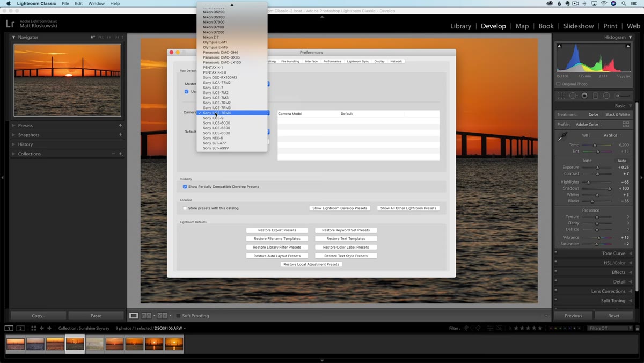Pick the White Balance Selector eyedropper
The image size is (644, 363).
coord(562,137)
